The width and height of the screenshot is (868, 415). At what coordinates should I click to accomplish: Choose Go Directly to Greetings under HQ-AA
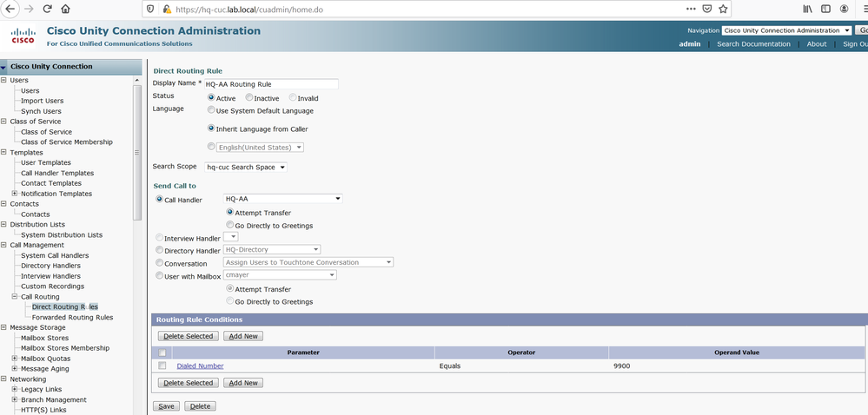coord(229,225)
